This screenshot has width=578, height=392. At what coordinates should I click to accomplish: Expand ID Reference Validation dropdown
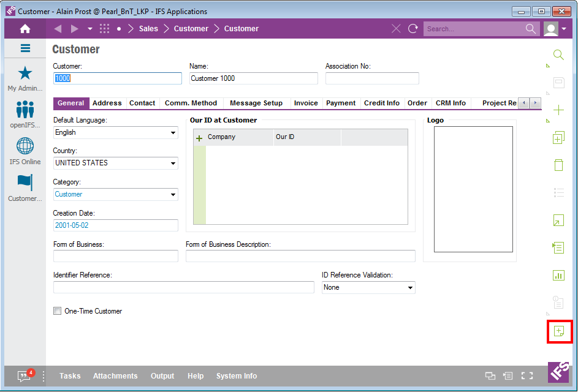tap(409, 288)
